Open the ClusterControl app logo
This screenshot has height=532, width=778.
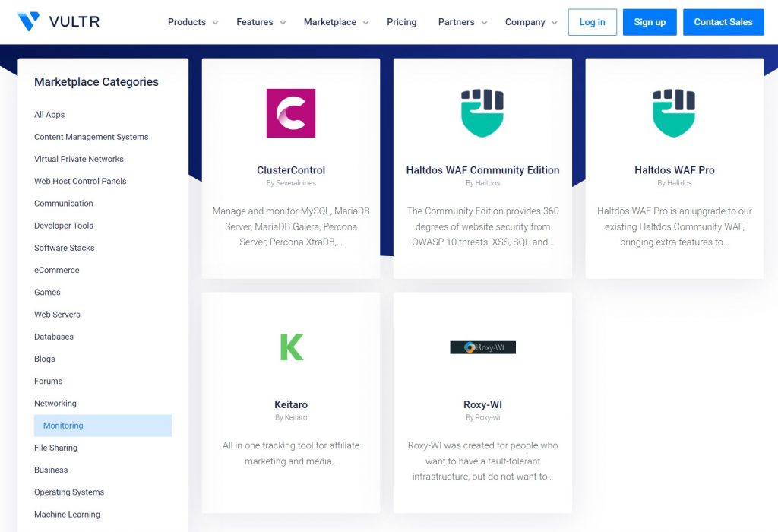(291, 113)
